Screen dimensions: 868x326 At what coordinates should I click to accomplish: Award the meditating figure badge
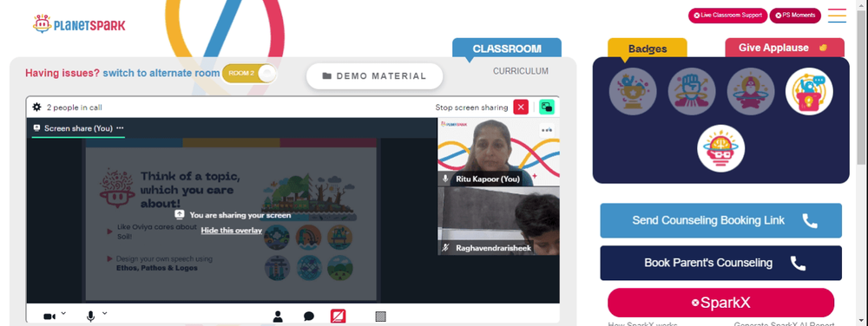point(750,91)
